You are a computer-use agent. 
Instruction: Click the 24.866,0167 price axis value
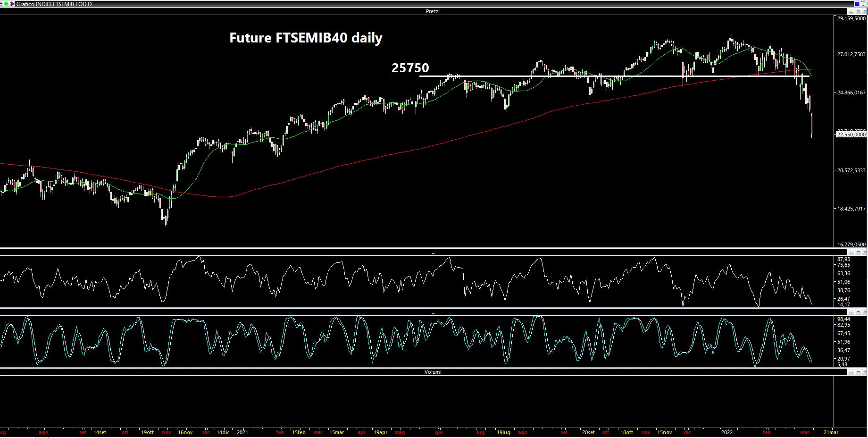coord(851,93)
